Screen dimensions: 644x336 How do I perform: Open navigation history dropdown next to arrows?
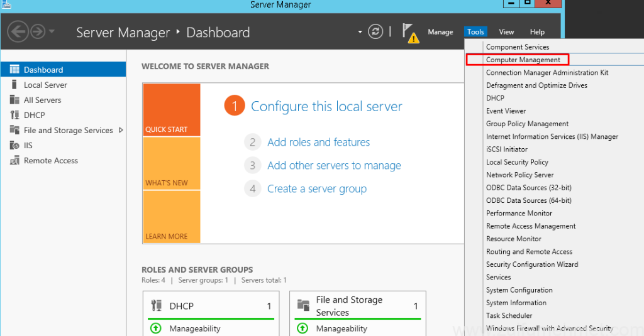tap(52, 31)
